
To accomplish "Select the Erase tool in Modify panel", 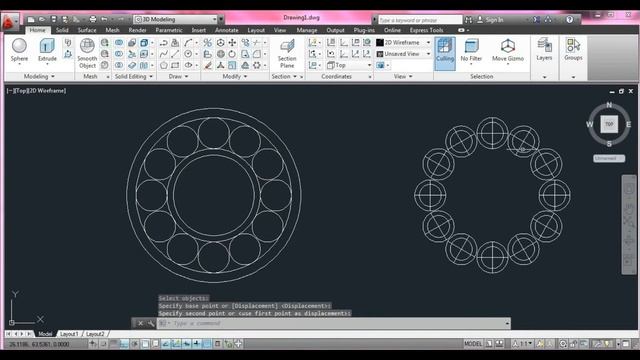I will (208, 65).
